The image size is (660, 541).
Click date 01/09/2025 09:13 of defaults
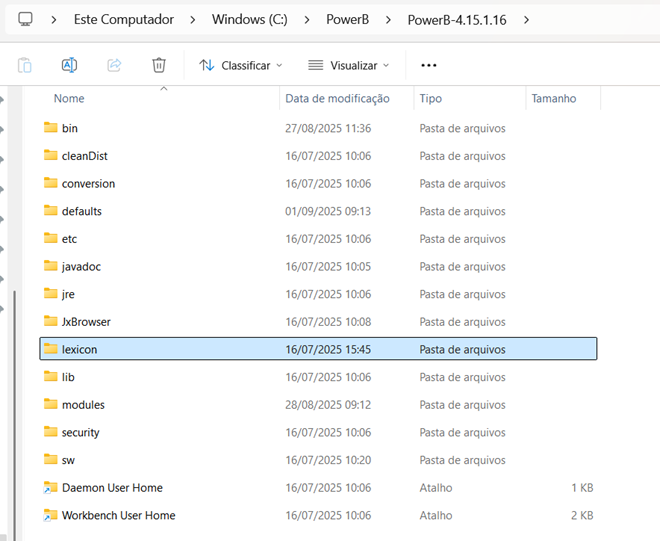point(328,211)
